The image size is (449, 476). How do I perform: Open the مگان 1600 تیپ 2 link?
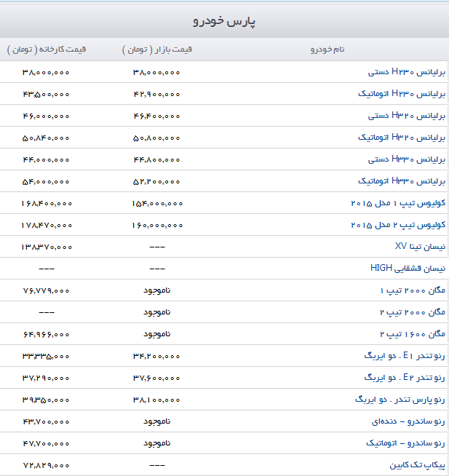pyautogui.click(x=413, y=334)
